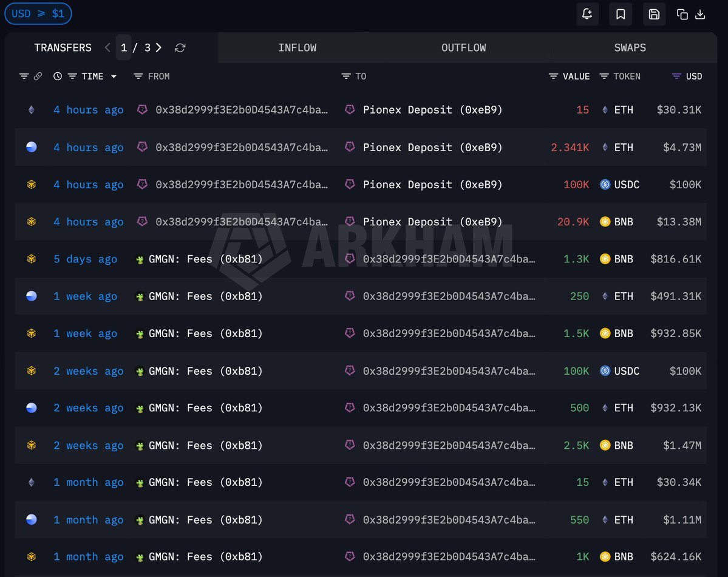Screen dimensions: 728x577
Task: Click the $624.16K USD amount
Action: point(676,556)
